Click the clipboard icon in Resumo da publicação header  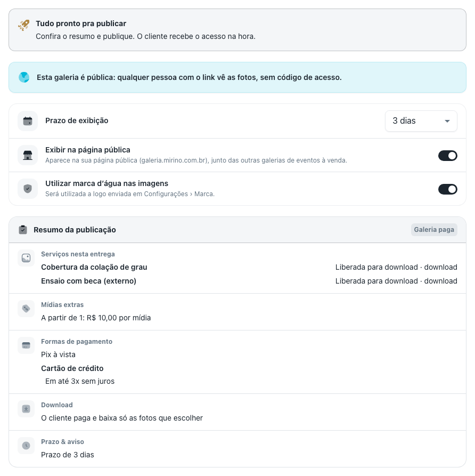coord(23,230)
